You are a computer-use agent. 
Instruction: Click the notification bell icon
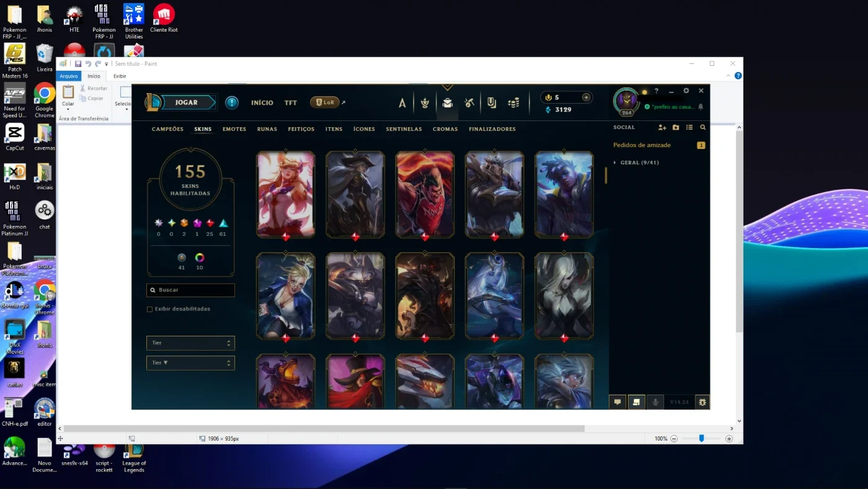(701, 107)
